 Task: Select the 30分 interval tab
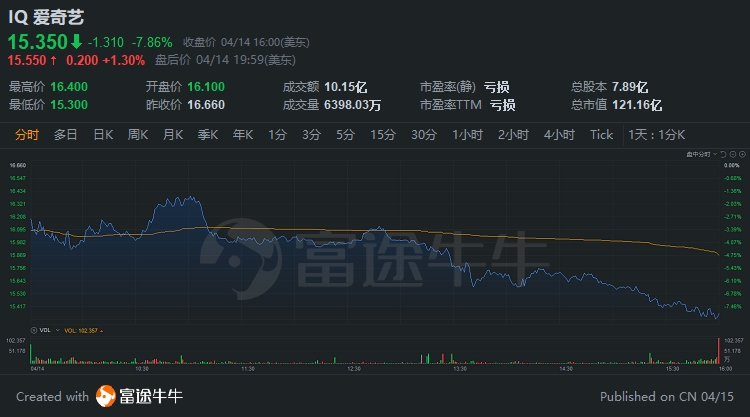pos(424,135)
